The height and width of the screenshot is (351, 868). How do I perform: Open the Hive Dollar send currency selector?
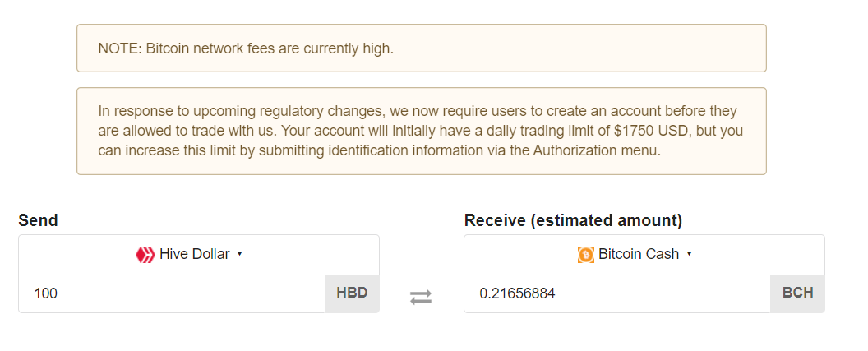[199, 255]
